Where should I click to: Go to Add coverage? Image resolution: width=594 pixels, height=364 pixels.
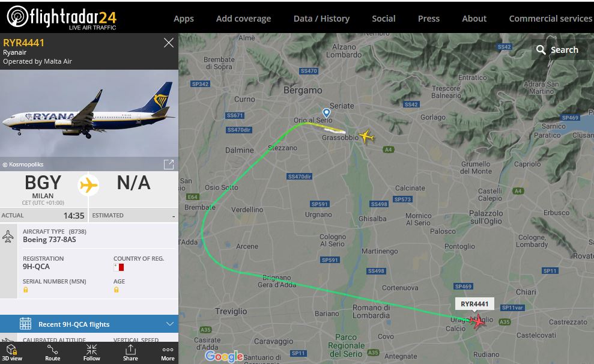point(244,19)
